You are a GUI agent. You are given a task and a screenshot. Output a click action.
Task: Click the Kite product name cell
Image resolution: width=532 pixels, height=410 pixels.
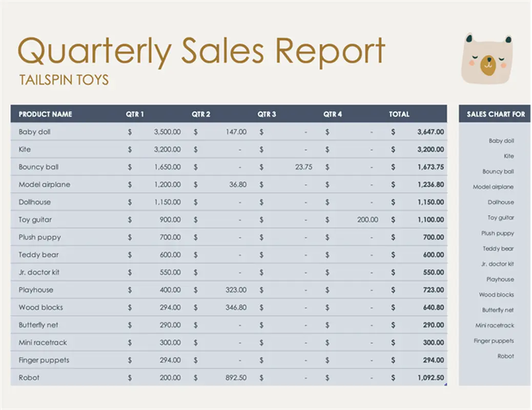click(x=25, y=150)
